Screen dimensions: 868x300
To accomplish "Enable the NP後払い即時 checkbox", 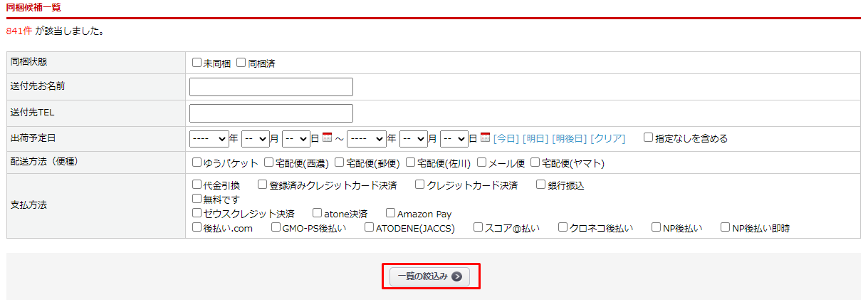I will point(725,227).
